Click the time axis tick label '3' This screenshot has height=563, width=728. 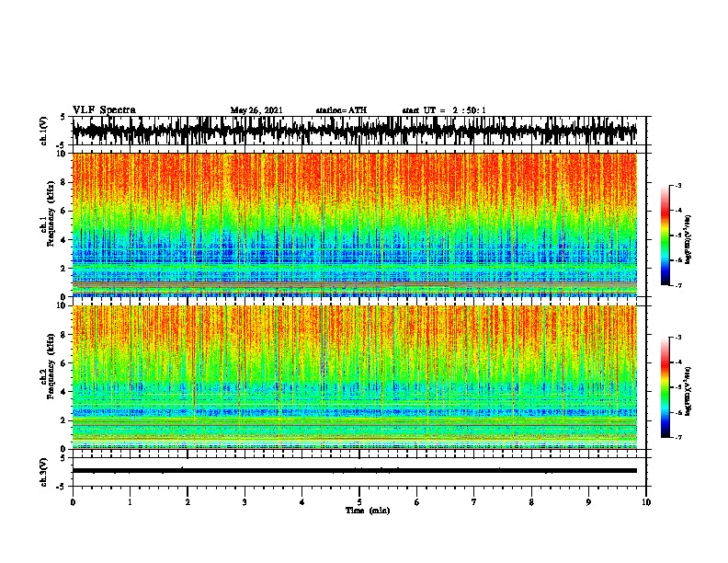[245, 502]
